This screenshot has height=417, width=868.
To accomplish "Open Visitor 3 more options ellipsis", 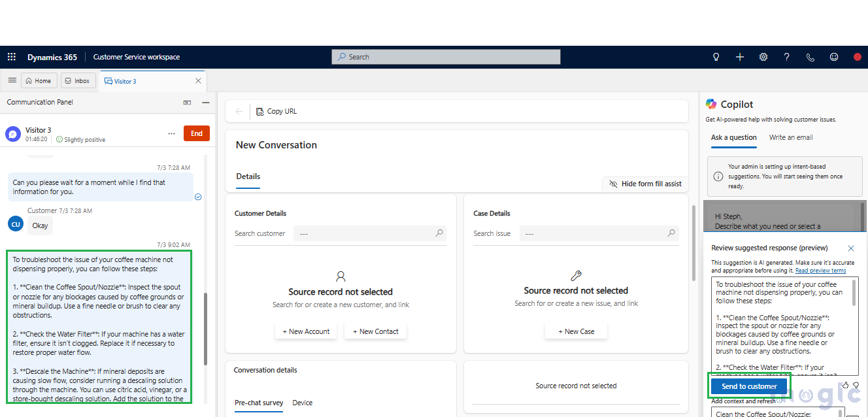I will 171,133.
